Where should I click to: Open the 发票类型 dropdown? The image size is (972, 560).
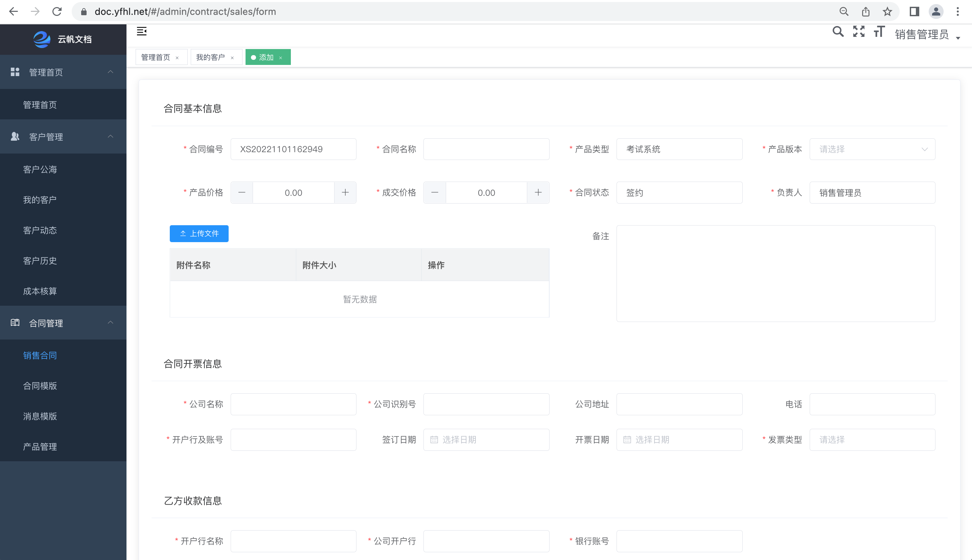(x=872, y=440)
